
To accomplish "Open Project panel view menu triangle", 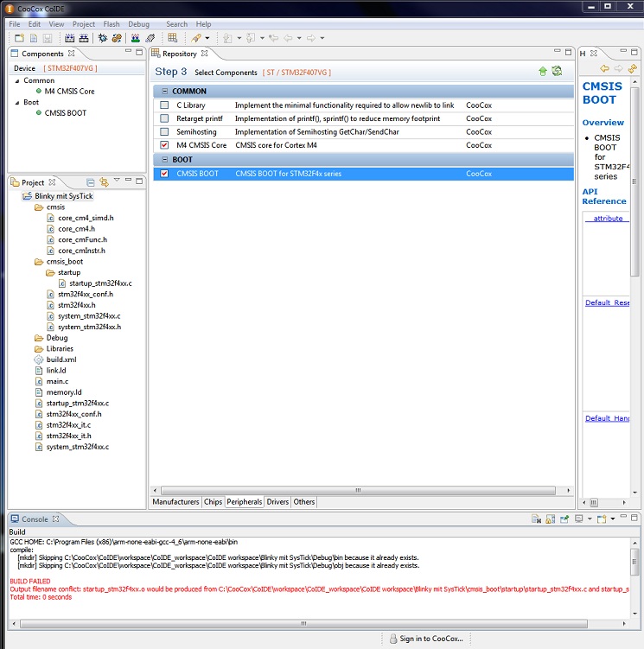I will 117,180.
